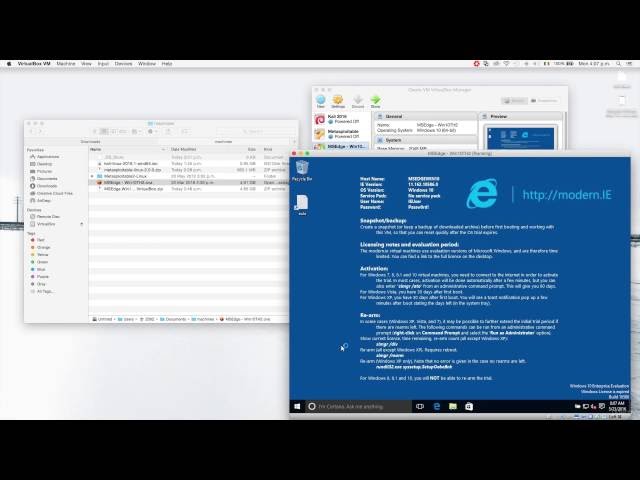This screenshot has width=640, height=480.
Task: Go forward in the Finder window
Action: point(40,131)
